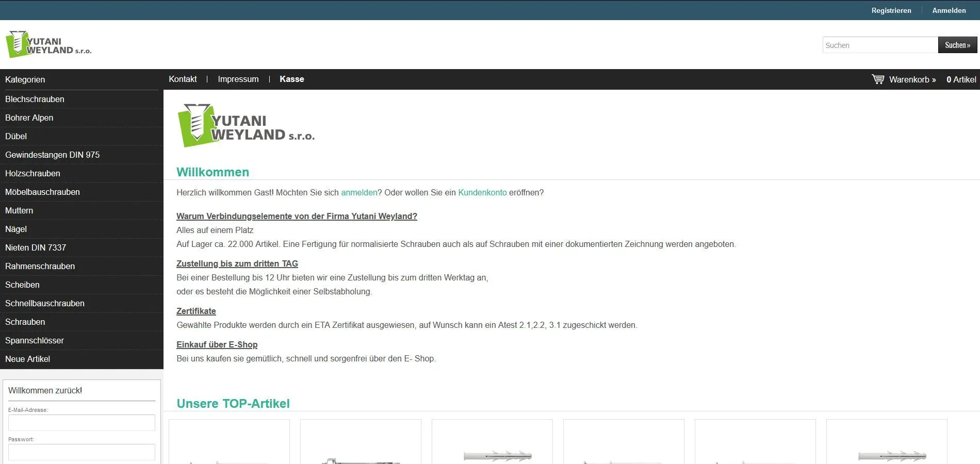
Task: Go to Kasse checkout
Action: coord(291,79)
